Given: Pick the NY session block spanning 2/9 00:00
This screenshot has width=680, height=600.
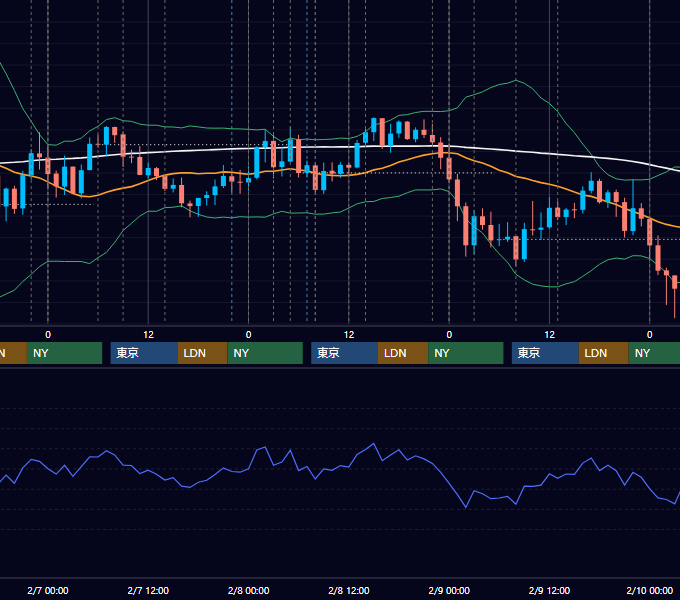Looking at the screenshot, I should pos(466,353).
